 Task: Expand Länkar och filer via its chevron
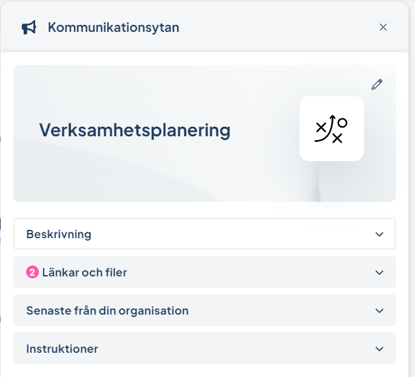[379, 273]
